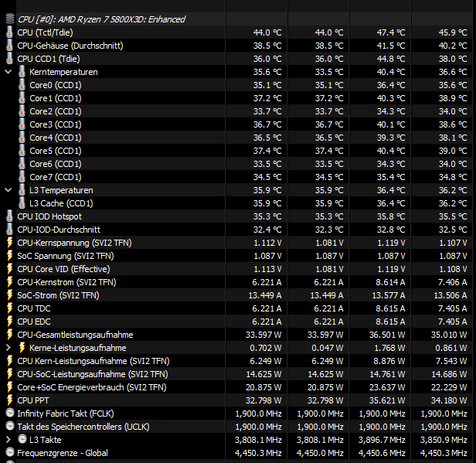Click the 36.501 W Gesamtleistungsaufnahme value

(x=387, y=335)
